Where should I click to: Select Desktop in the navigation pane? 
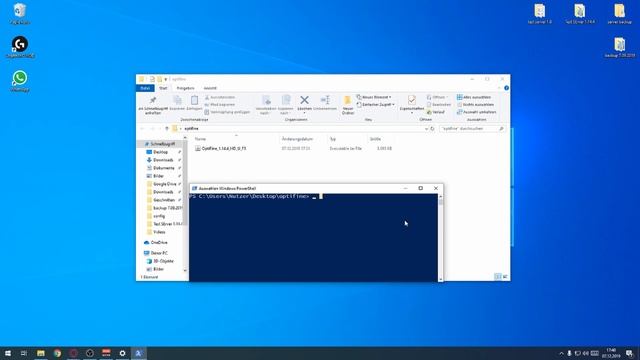(160, 152)
